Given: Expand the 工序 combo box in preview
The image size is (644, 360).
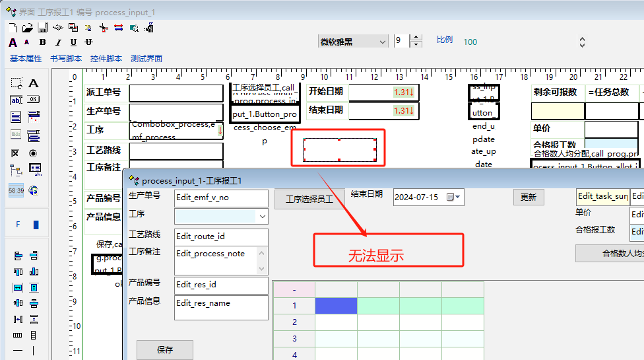Looking at the screenshot, I should tap(262, 217).
